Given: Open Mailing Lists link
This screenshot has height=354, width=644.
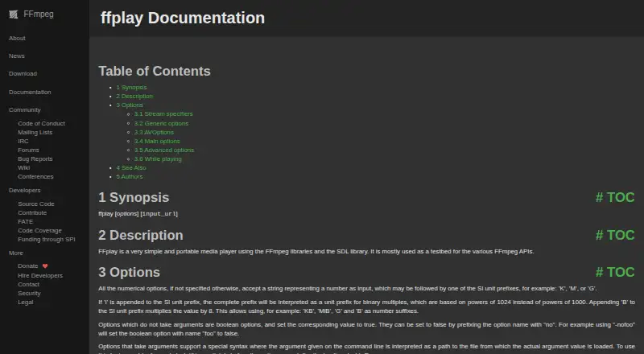Looking at the screenshot, I should [35, 132].
